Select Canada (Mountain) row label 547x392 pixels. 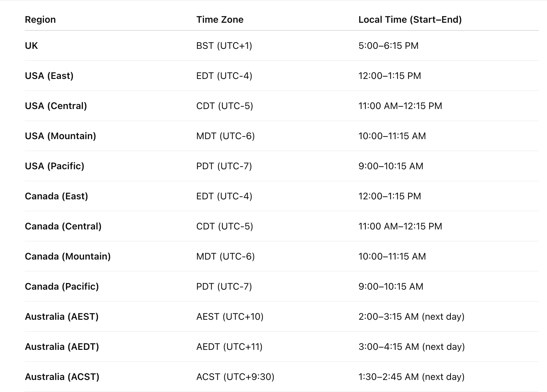pyautogui.click(x=68, y=256)
